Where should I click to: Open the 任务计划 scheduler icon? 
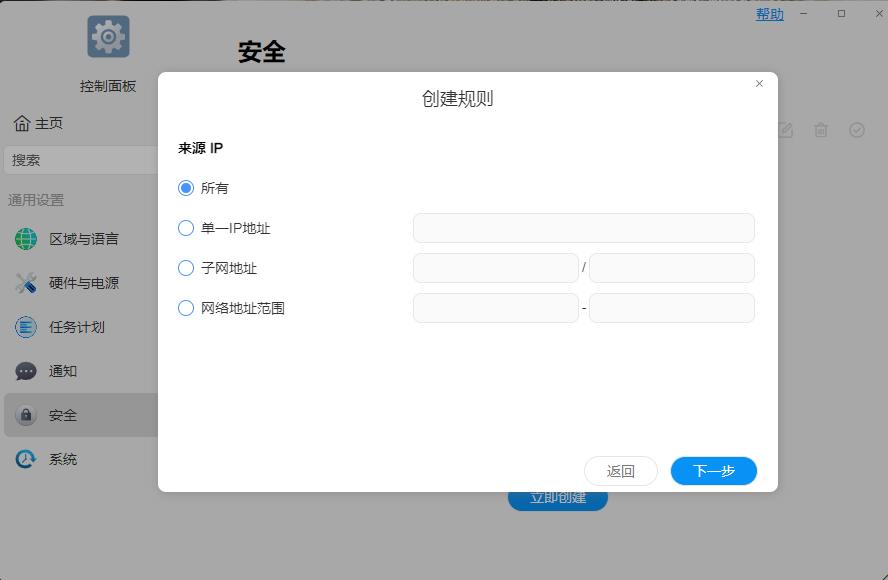[x=23, y=327]
